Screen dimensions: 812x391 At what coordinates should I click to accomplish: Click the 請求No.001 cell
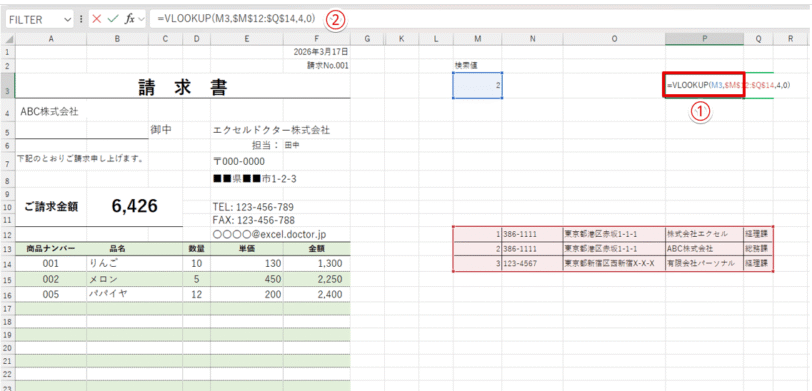[316, 65]
